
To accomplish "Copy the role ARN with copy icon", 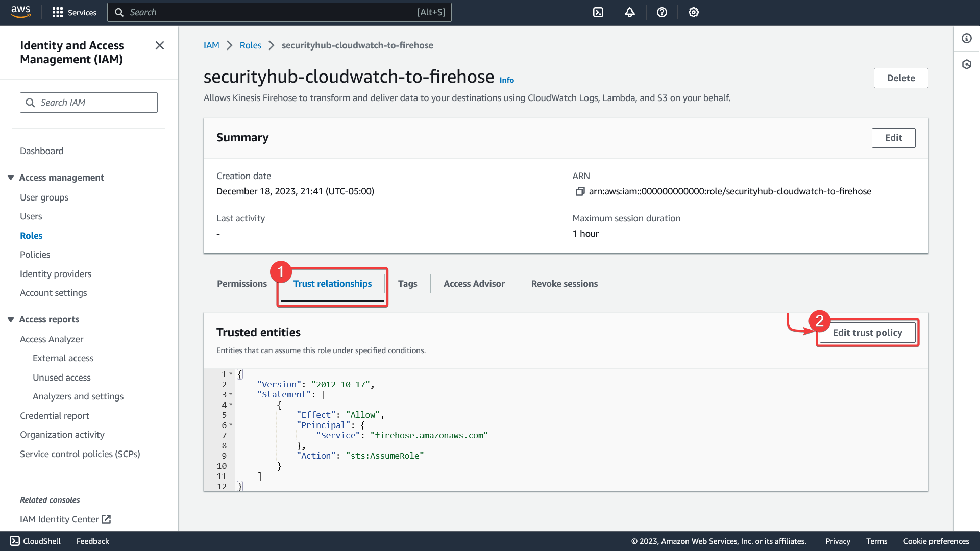I will pos(580,191).
